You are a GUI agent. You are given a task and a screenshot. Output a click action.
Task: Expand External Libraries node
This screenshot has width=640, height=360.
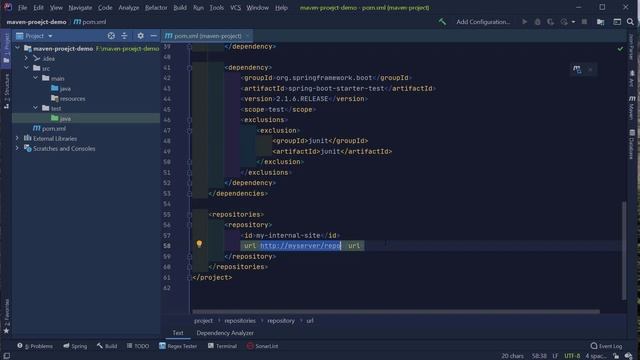[17, 138]
